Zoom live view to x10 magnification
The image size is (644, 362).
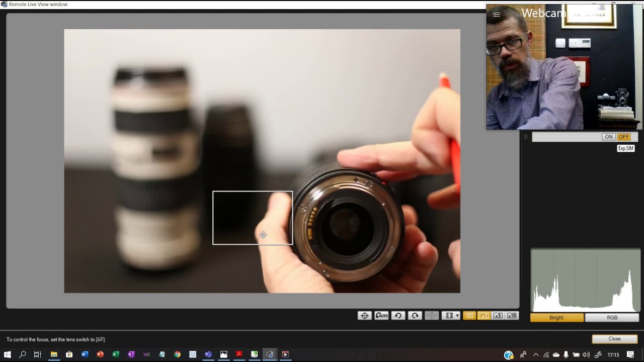tap(512, 316)
